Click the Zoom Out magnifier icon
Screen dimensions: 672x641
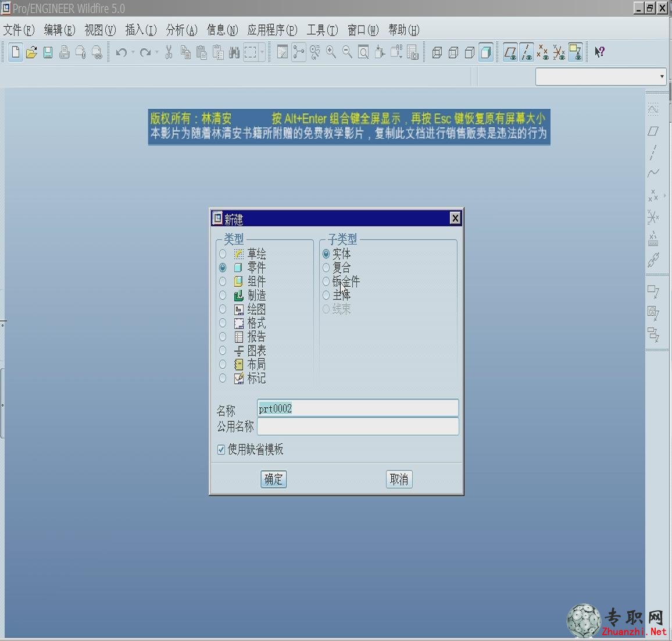[x=347, y=52]
